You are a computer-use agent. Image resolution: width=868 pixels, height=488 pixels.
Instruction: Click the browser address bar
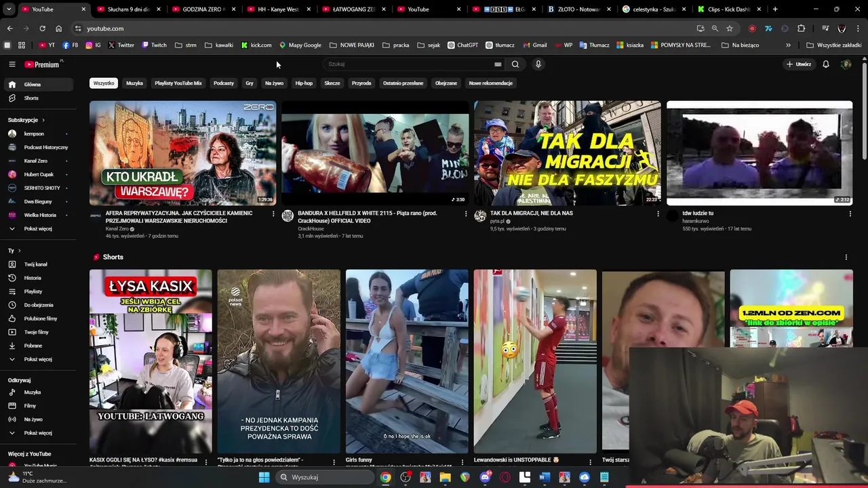pos(387,28)
